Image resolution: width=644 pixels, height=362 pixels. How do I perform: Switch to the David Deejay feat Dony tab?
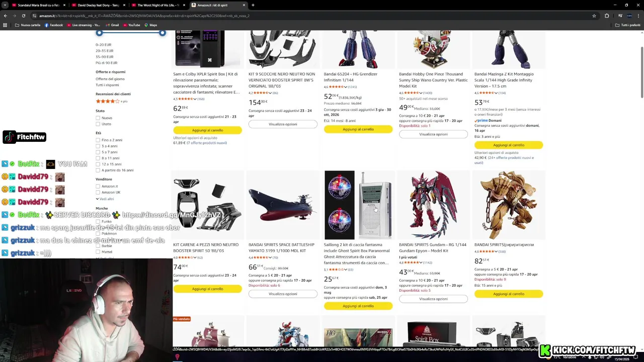(98, 5)
